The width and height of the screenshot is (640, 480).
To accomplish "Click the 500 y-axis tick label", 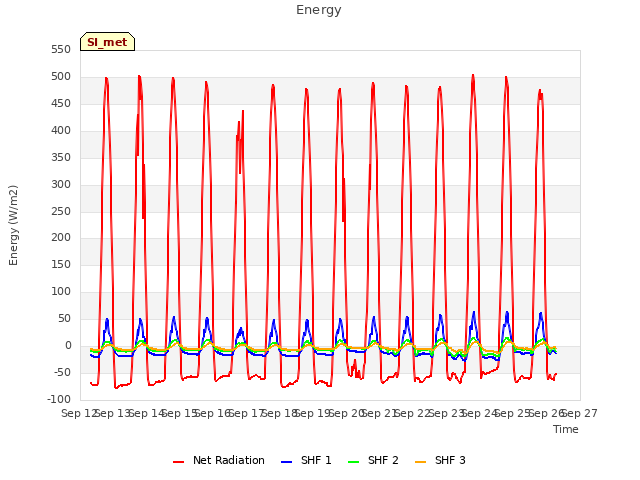I will click(x=61, y=76).
